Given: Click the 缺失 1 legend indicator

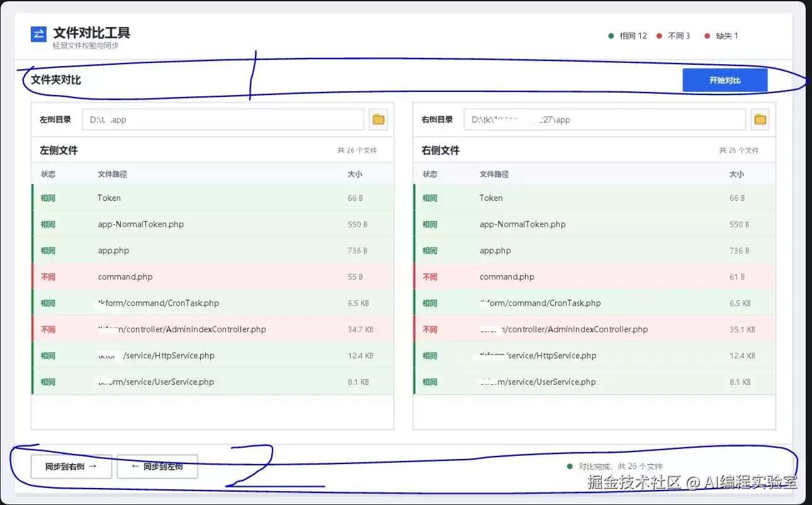Looking at the screenshot, I should pos(721,36).
